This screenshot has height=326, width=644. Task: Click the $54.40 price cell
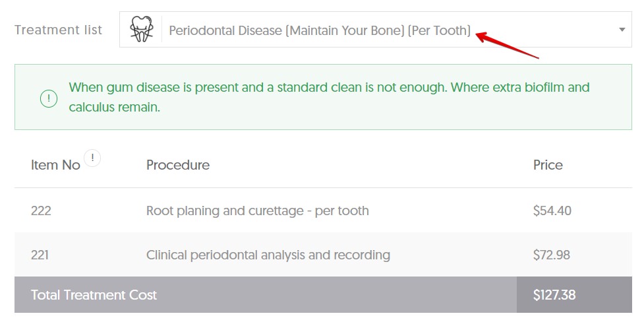(x=552, y=211)
